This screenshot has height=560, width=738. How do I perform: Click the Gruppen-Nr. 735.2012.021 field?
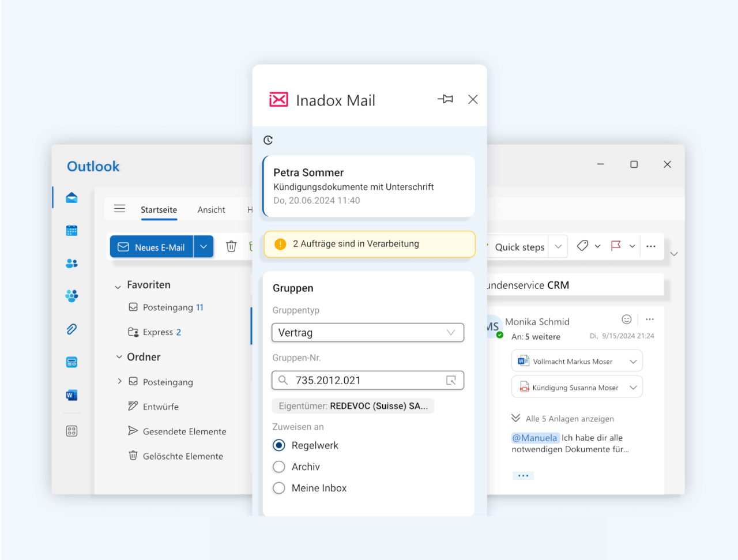(x=368, y=380)
